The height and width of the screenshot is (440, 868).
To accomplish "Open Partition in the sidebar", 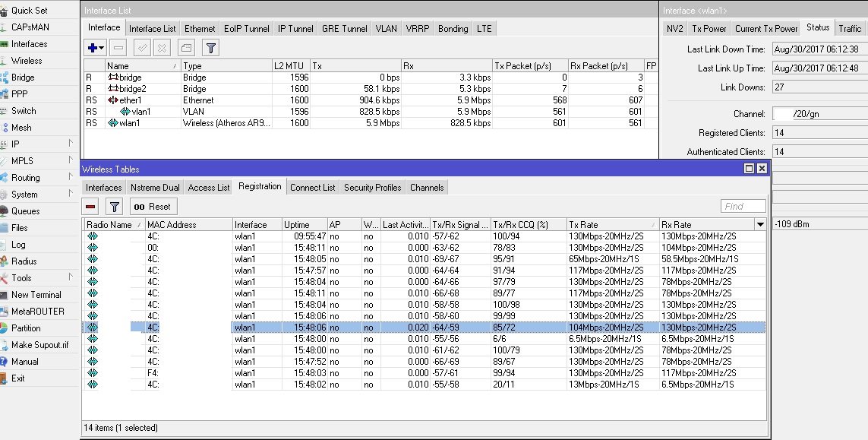I will coord(26,328).
